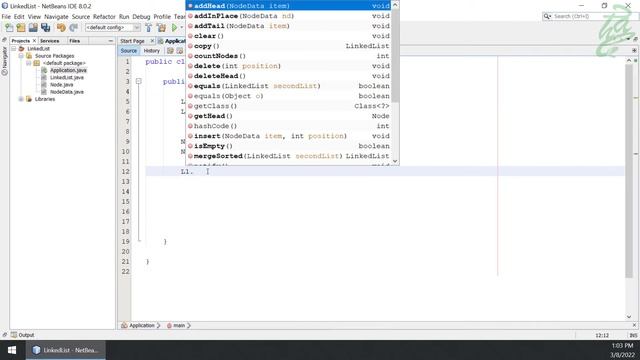The height and width of the screenshot is (360, 640).
Task: Open the default config combo box
Action: pos(113,27)
